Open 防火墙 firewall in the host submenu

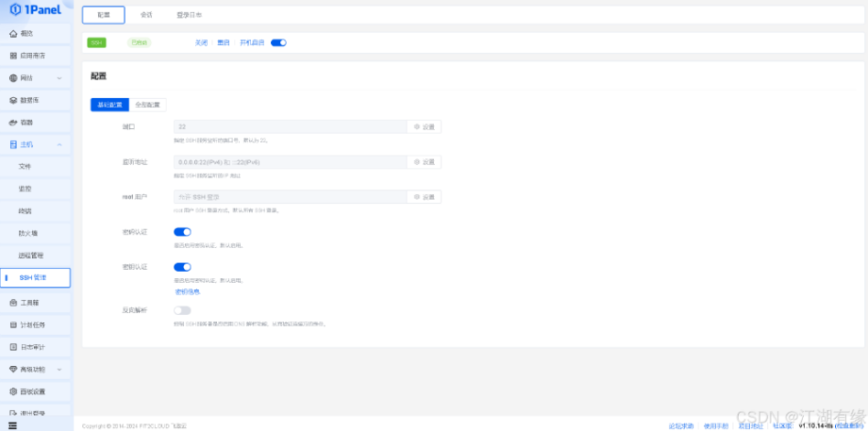point(27,233)
